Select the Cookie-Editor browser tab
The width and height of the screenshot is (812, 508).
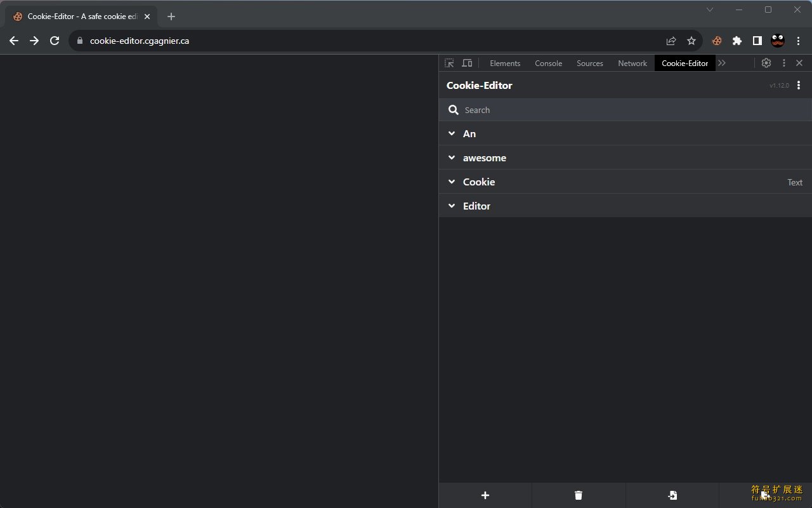coord(81,17)
